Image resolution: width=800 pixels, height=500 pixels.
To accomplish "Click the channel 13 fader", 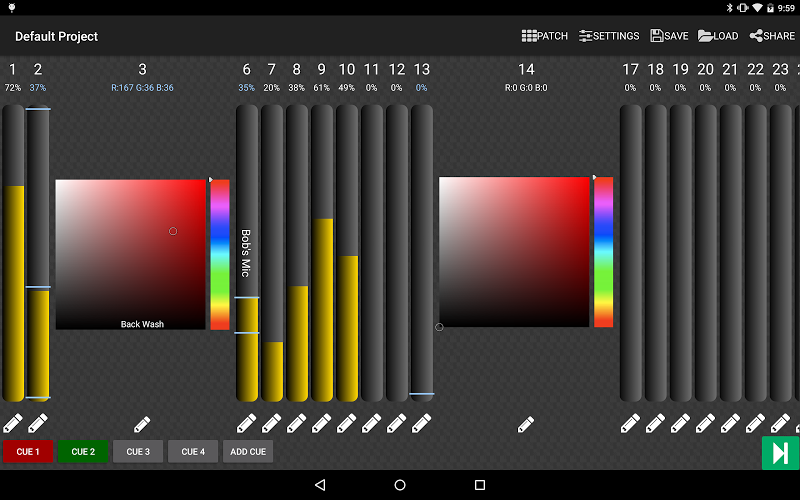I will (422, 253).
